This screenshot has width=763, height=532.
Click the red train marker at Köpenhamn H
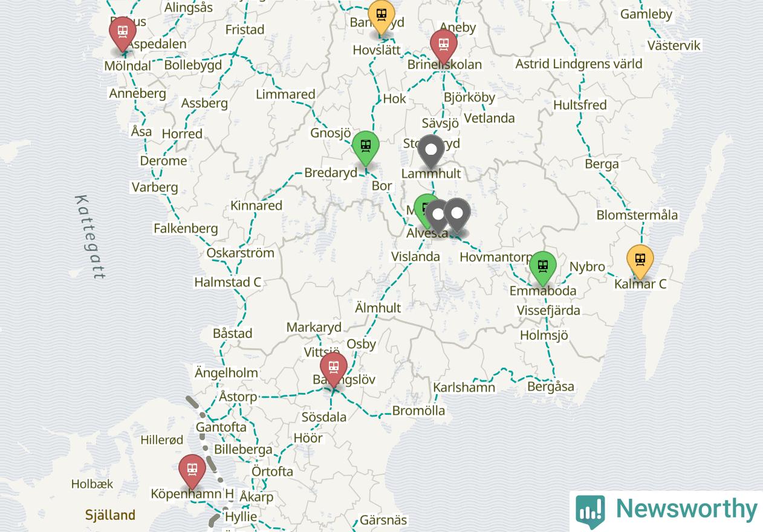(192, 471)
